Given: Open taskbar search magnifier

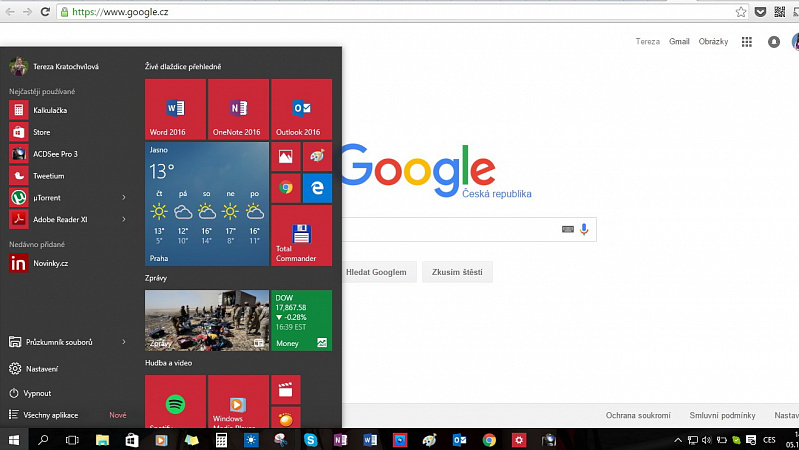Looking at the screenshot, I should click(x=43, y=440).
